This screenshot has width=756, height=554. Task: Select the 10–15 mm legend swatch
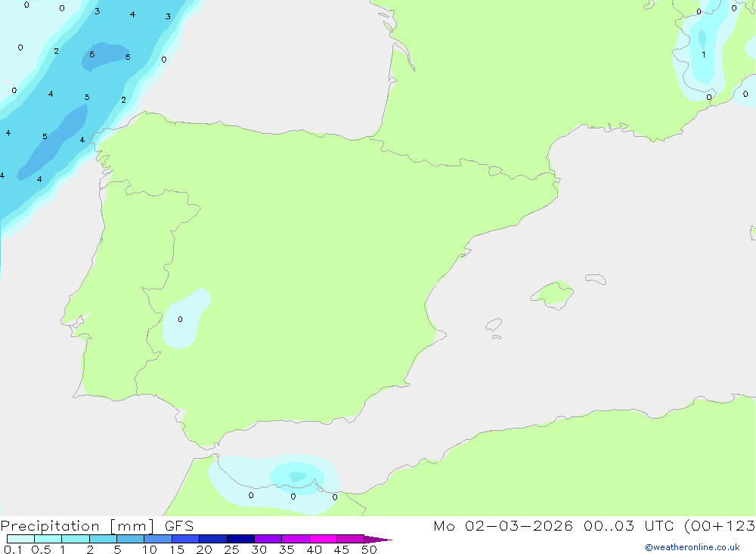pos(158,539)
